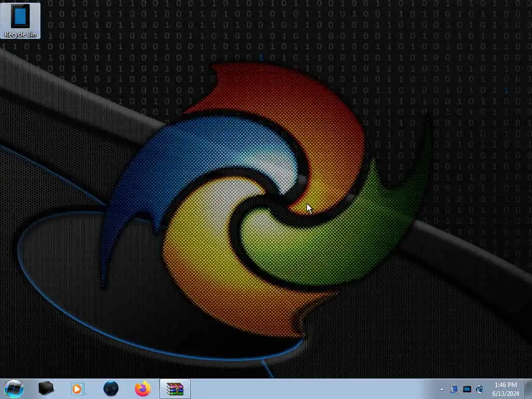Click the Show desktop button
This screenshot has height=399, width=532.
tap(528, 389)
